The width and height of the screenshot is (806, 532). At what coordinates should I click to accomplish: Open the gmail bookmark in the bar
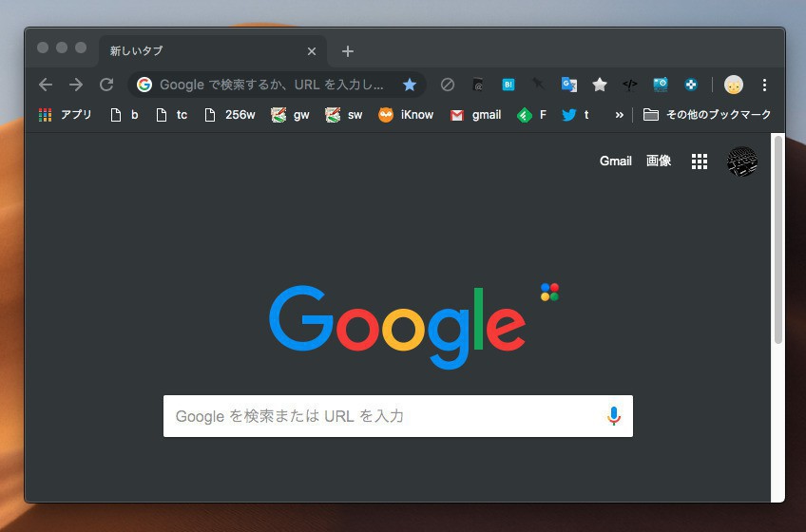(475, 115)
